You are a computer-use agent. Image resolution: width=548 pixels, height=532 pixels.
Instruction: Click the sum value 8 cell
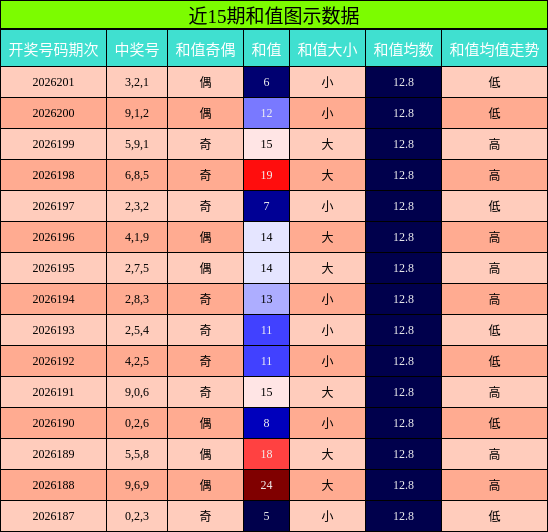tap(267, 423)
